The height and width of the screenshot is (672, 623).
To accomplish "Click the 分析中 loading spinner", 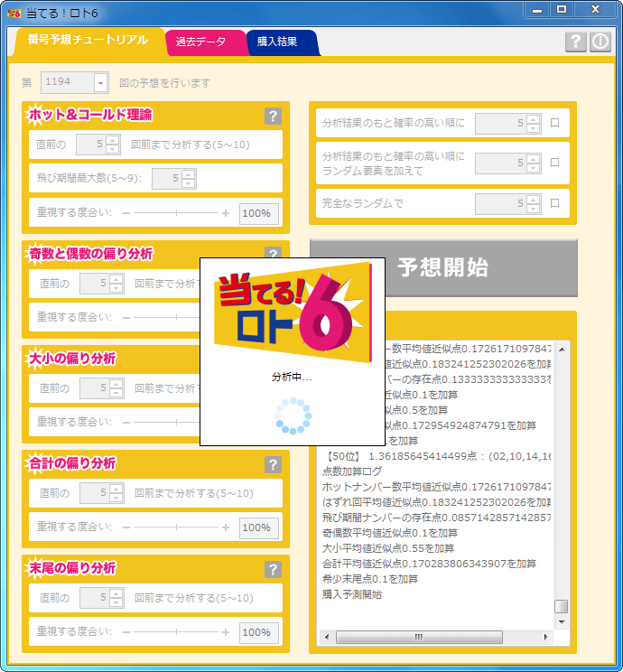I will 293,415.
